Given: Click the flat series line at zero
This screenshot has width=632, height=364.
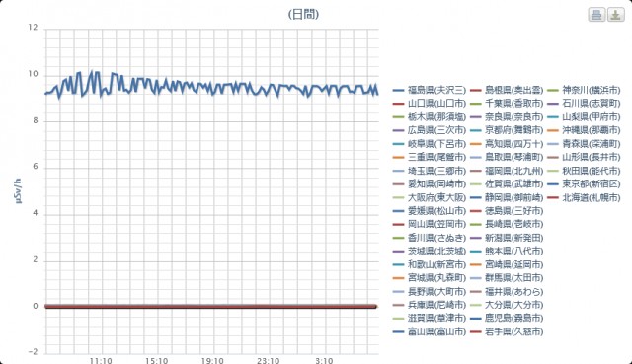Looking at the screenshot, I should [210, 307].
